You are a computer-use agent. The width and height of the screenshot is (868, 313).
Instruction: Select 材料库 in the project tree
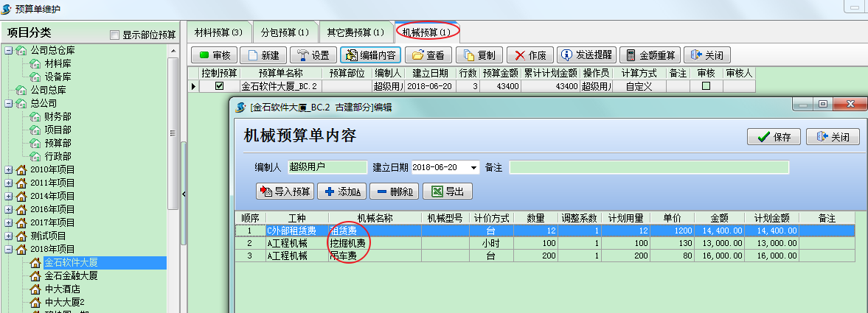(58, 63)
